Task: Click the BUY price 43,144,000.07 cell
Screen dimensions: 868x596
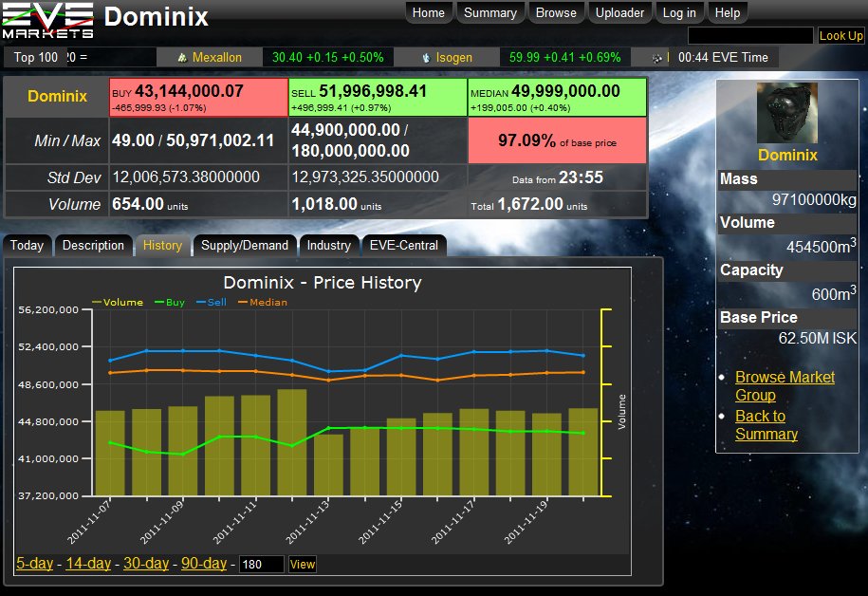Action: [198, 98]
